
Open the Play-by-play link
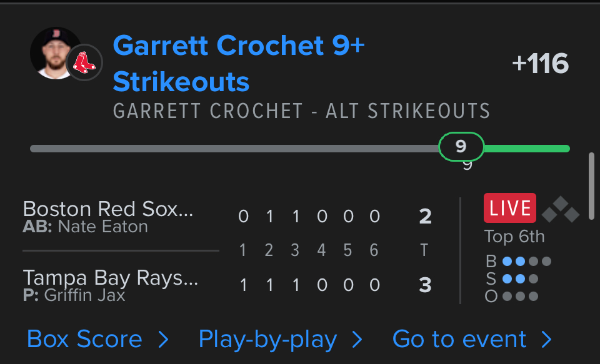pos(267,339)
